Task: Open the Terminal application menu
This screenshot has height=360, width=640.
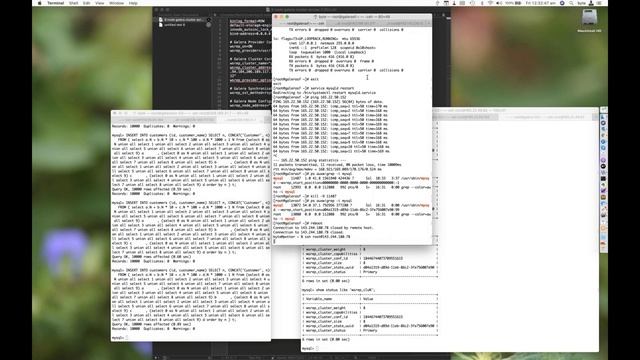Action: [56, 3]
